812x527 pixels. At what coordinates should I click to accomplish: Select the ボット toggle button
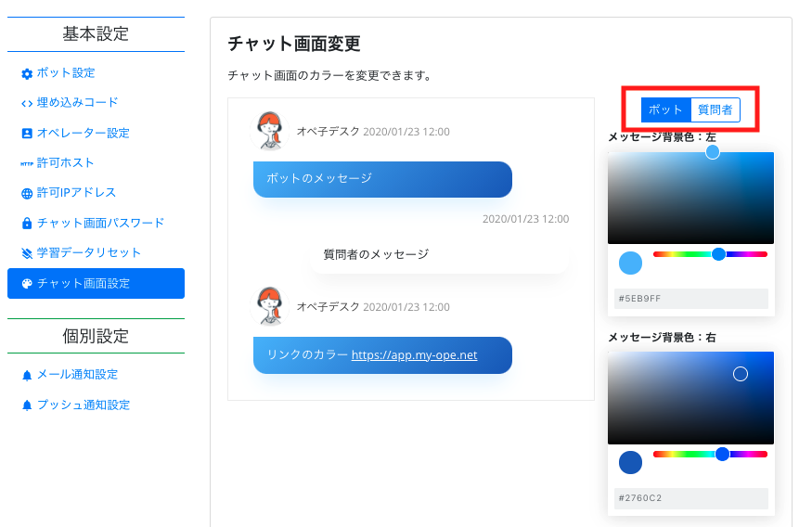pos(665,109)
